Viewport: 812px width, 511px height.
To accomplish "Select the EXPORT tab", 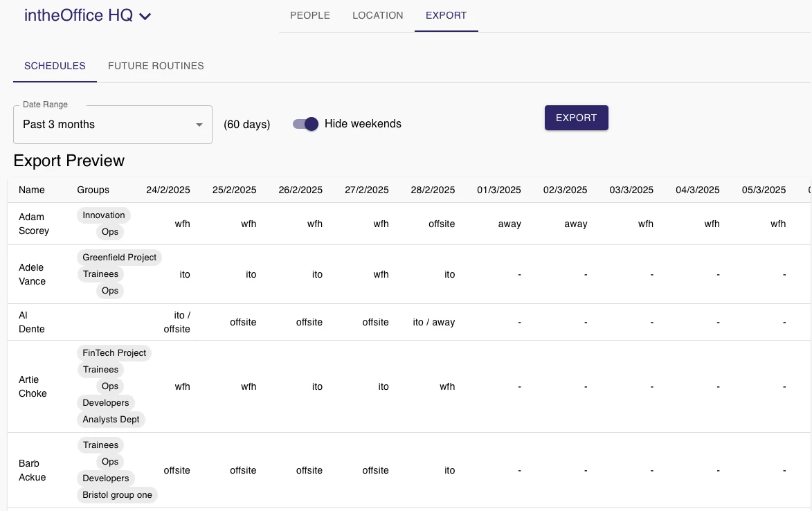I will [446, 15].
